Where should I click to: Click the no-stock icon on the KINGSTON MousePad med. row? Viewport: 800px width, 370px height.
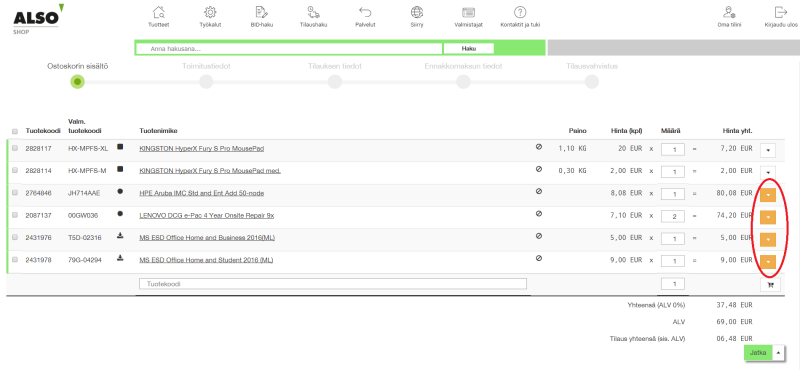[539, 169]
